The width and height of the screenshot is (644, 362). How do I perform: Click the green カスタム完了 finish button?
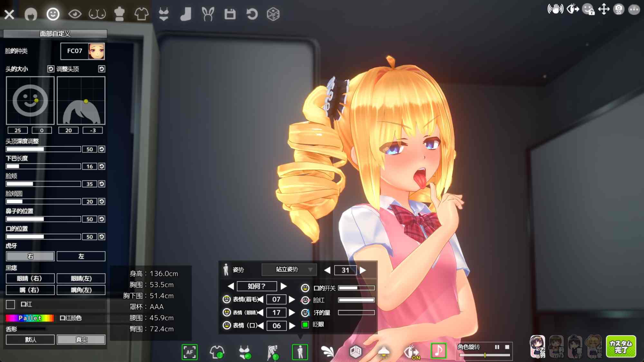[x=620, y=347]
